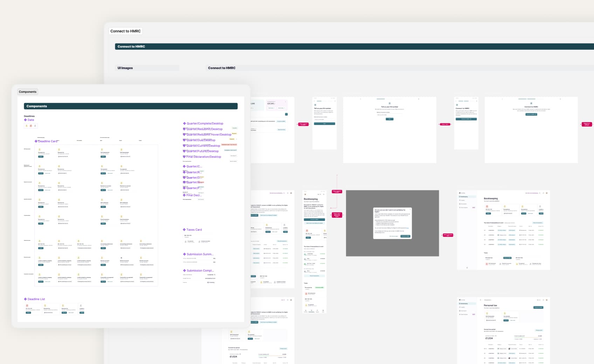This screenshot has width=594, height=364.
Task: Select the Connect to HMRC page title
Action: tap(125, 31)
